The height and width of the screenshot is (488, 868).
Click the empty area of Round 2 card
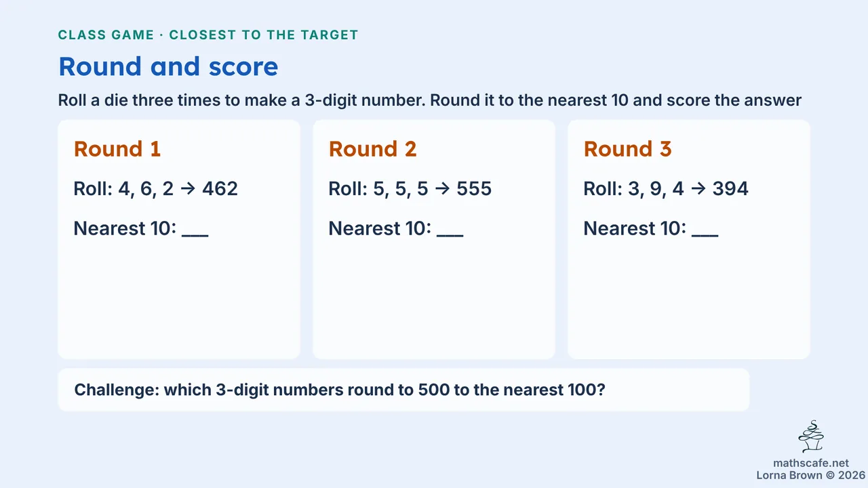tap(434, 298)
